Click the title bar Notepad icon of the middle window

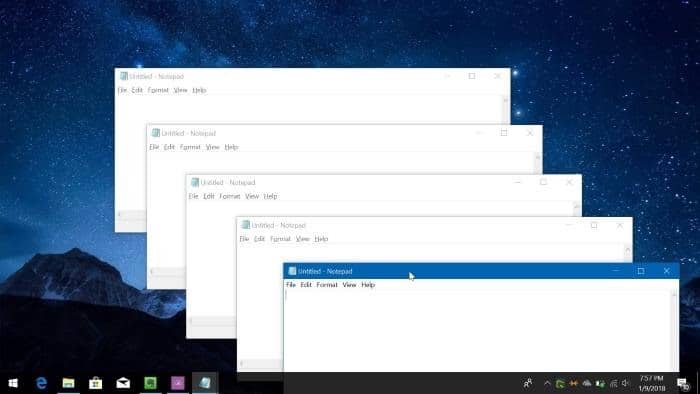[195, 182]
